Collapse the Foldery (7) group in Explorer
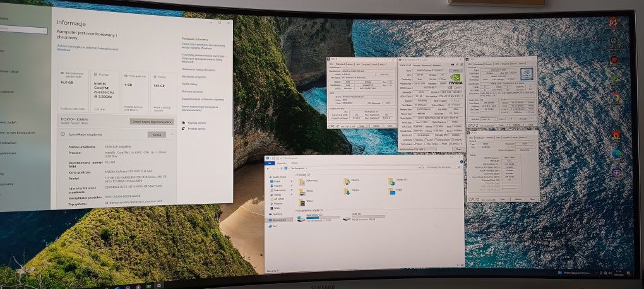 click(x=295, y=175)
